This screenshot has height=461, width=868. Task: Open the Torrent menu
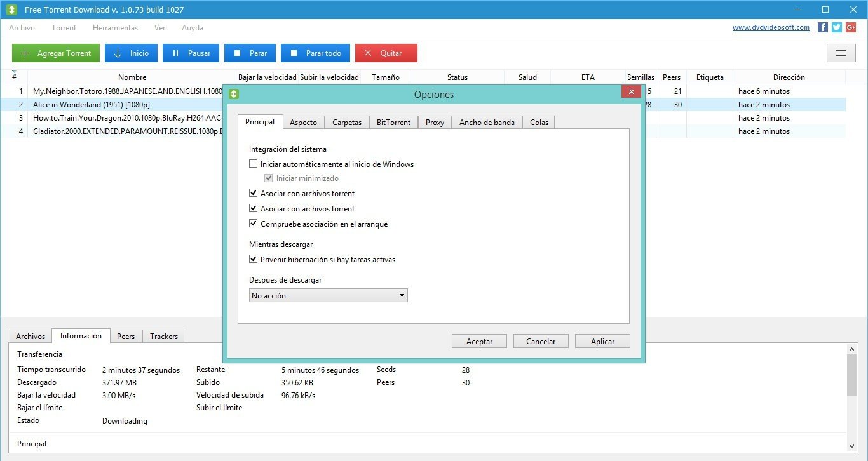[64, 28]
